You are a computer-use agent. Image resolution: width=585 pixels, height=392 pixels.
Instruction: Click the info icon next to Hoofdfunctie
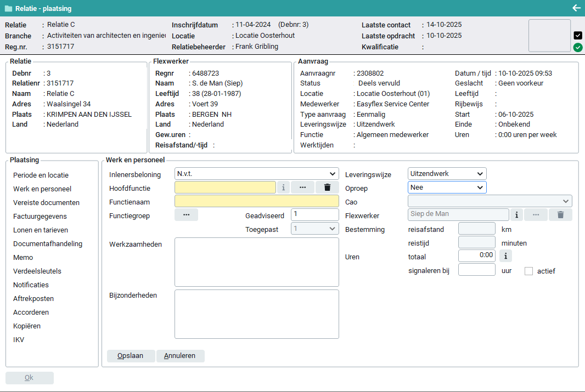click(283, 188)
